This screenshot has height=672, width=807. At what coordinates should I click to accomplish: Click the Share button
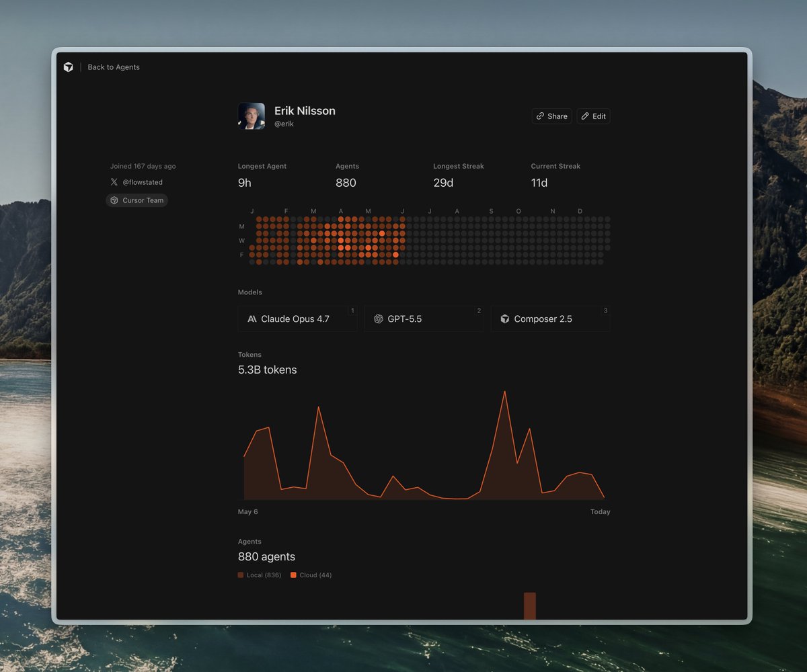coord(551,116)
